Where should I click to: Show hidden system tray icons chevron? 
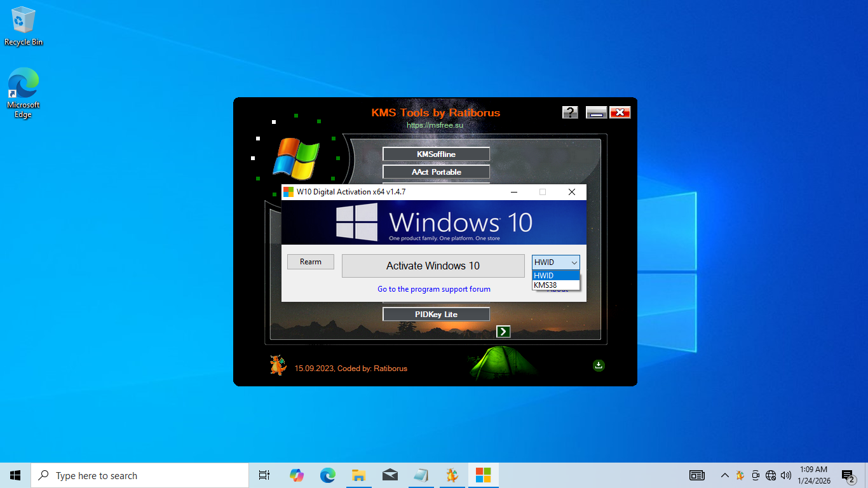click(724, 475)
